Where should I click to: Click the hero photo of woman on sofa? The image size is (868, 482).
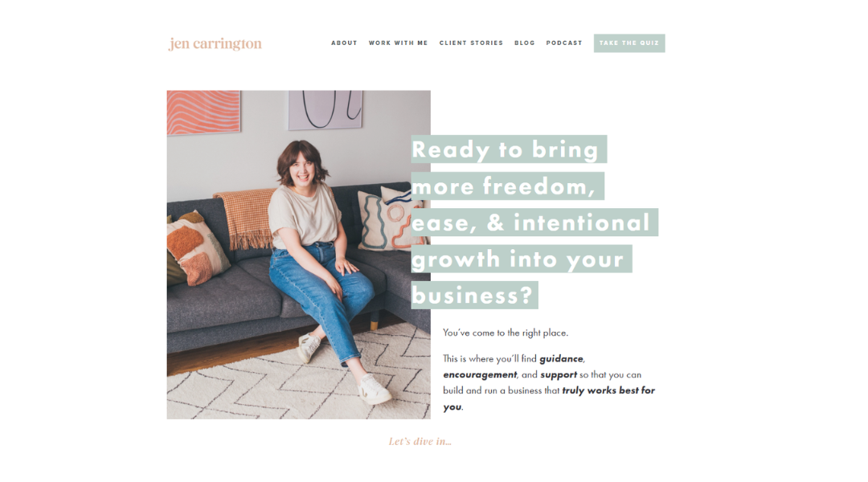298,255
